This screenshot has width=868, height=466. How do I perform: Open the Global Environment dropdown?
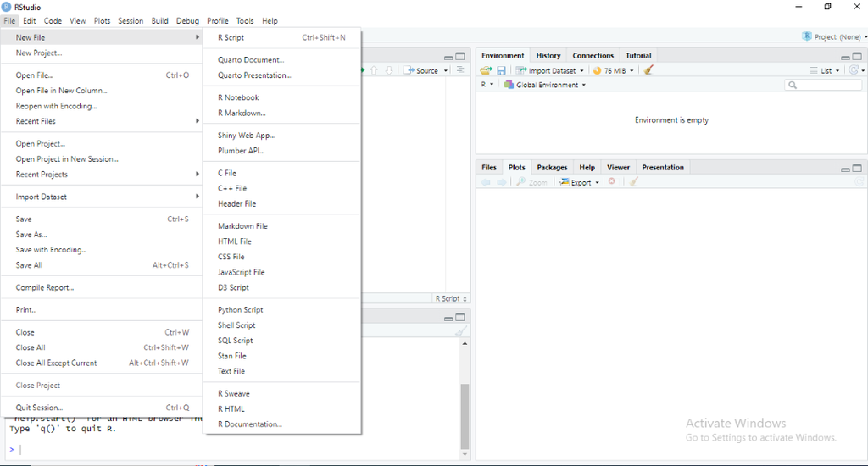pyautogui.click(x=545, y=85)
